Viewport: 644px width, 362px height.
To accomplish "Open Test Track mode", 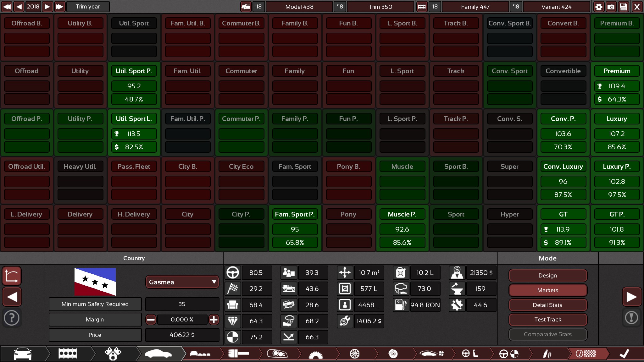I will (x=548, y=320).
